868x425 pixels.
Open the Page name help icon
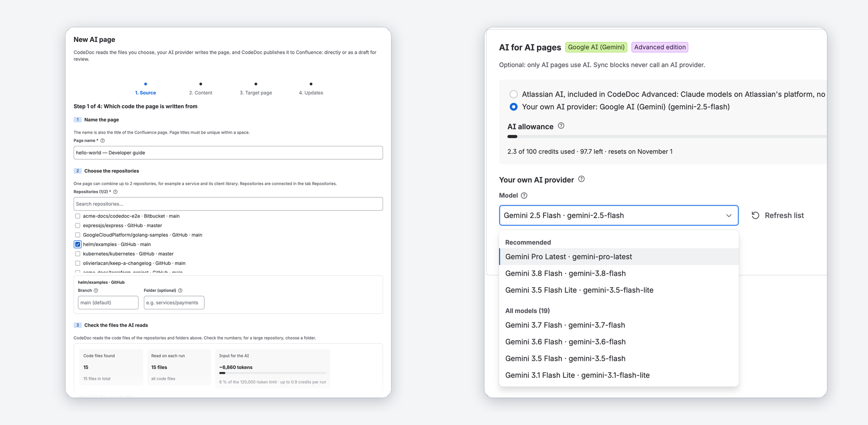[x=102, y=141]
